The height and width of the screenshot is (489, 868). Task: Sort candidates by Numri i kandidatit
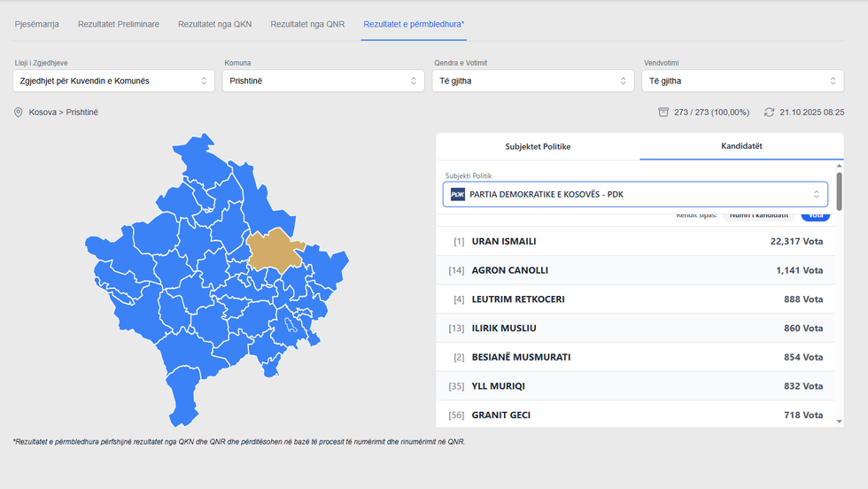coord(758,215)
